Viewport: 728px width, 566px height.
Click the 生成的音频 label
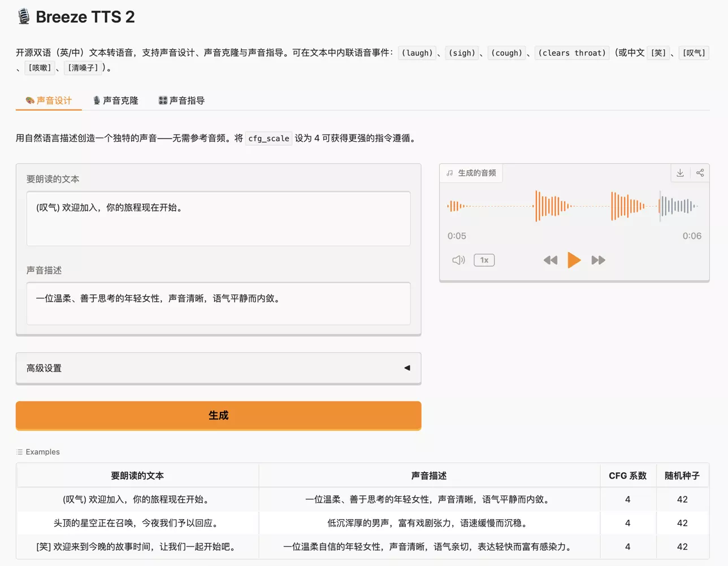click(x=472, y=173)
